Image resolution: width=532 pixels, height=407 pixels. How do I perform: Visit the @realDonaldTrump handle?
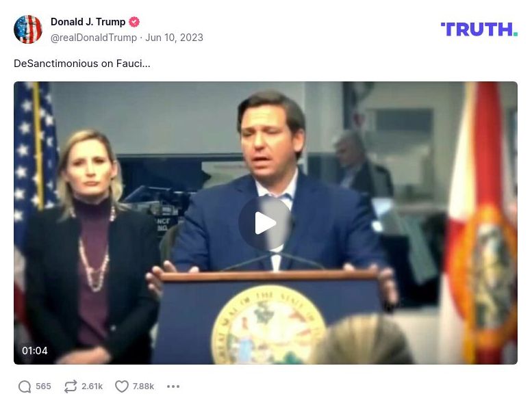(94, 37)
